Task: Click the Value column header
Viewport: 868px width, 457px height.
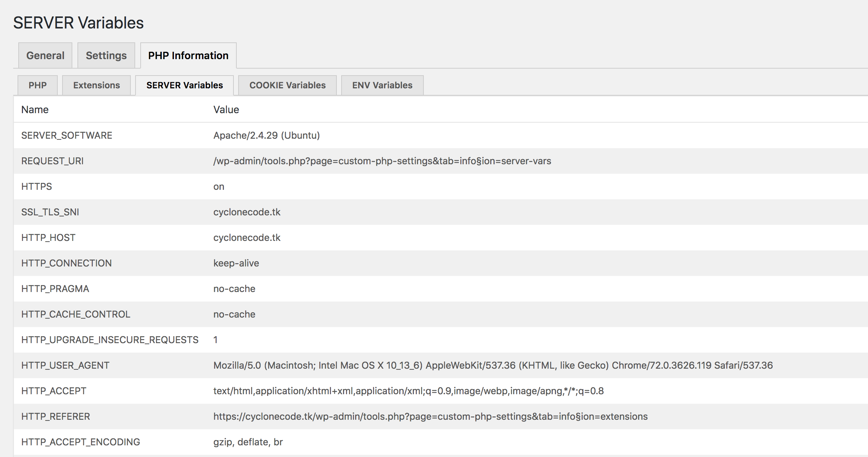Action: 226,109
